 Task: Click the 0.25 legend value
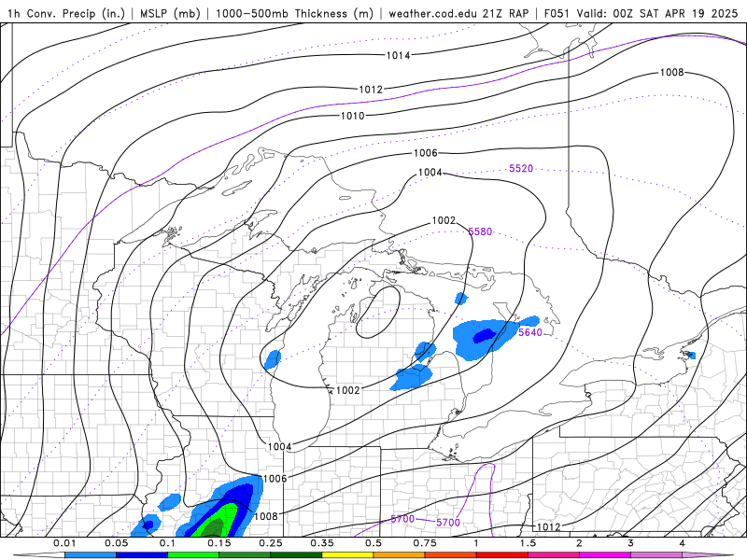271,543
